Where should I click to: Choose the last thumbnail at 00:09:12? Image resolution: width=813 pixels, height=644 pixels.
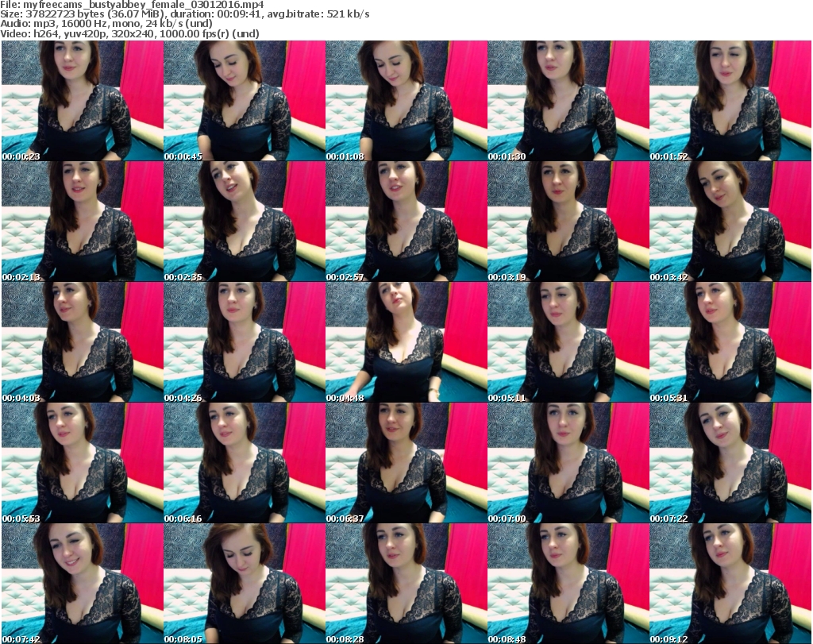(730, 584)
